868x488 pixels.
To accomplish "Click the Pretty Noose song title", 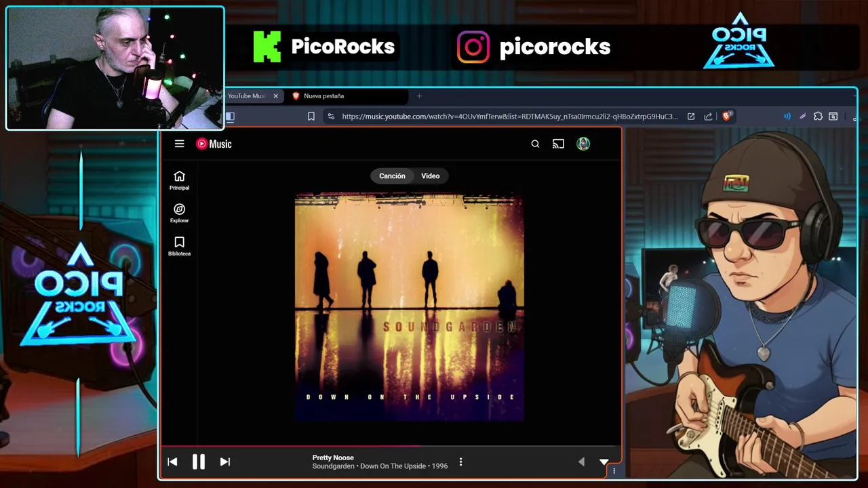I will tap(333, 457).
